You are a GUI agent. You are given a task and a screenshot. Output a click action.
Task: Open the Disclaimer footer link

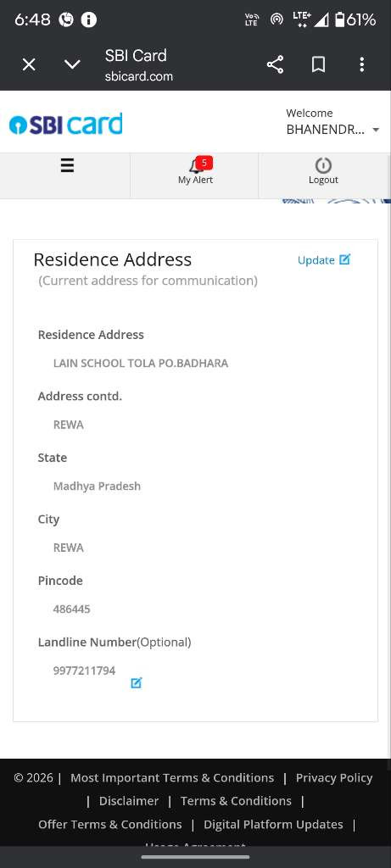click(128, 801)
